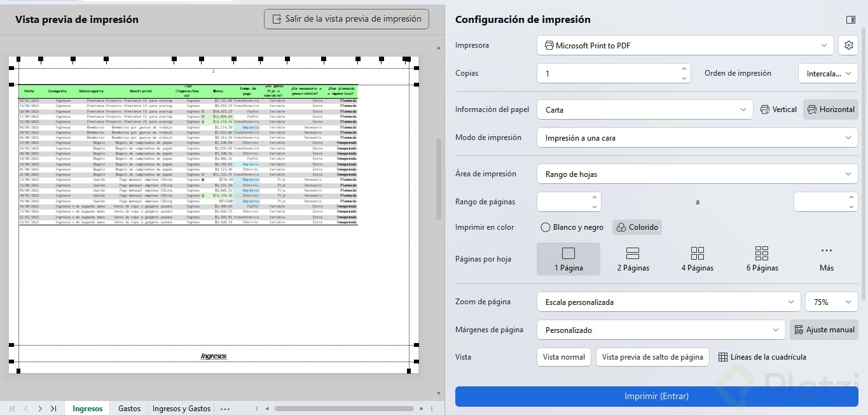Click Salir de la vista previa de impresión
The image size is (868, 415).
point(347,19)
